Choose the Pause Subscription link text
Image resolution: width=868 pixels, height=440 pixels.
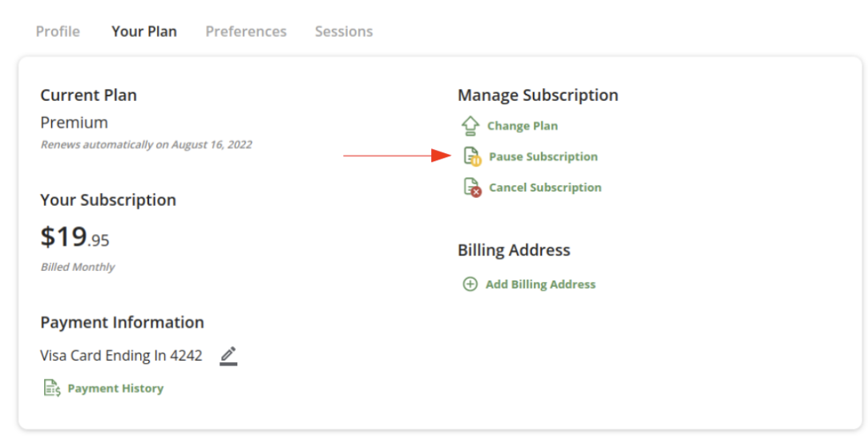543,156
